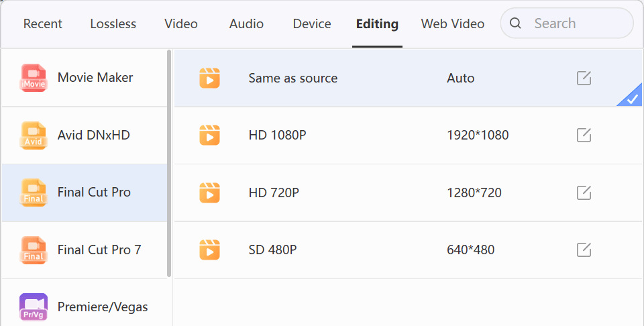Click the Avid DNxHD format icon
Screen dimensions: 644x326
34,135
